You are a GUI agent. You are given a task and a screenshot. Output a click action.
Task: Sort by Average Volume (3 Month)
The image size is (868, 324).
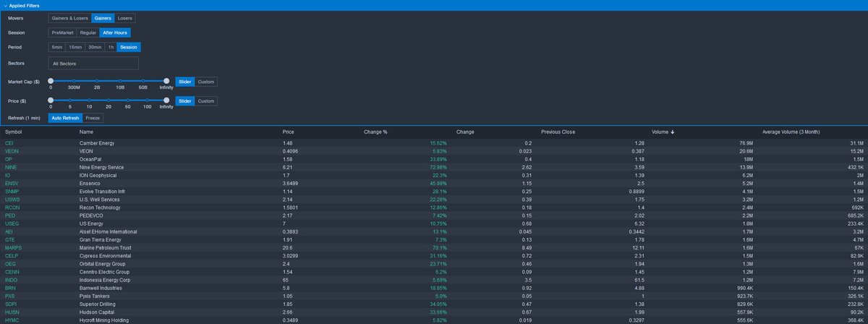(x=791, y=132)
